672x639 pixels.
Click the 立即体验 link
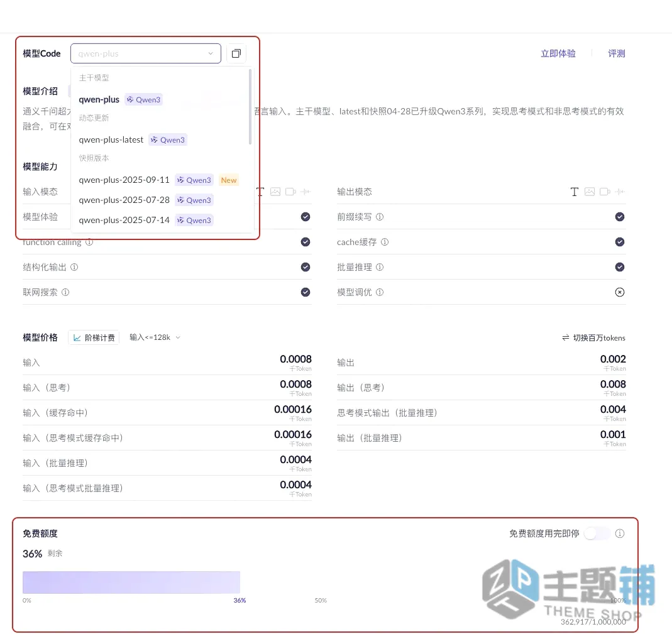pos(558,53)
